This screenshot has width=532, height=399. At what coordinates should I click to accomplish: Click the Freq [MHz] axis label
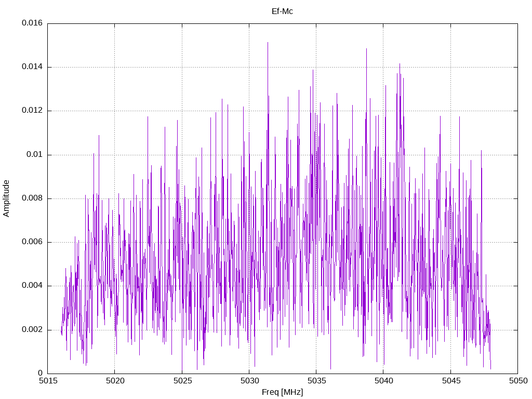(282, 392)
